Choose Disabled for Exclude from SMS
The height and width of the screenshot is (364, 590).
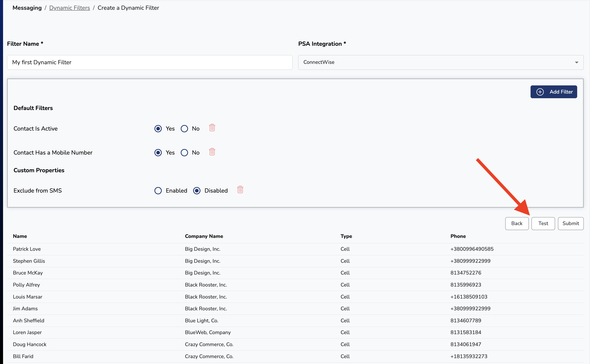tap(197, 191)
